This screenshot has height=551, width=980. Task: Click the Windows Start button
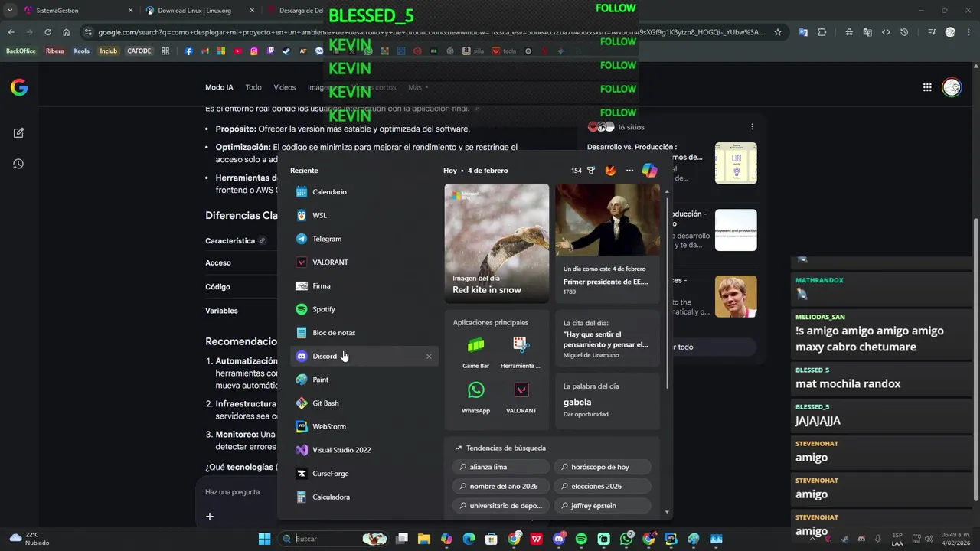(x=264, y=539)
